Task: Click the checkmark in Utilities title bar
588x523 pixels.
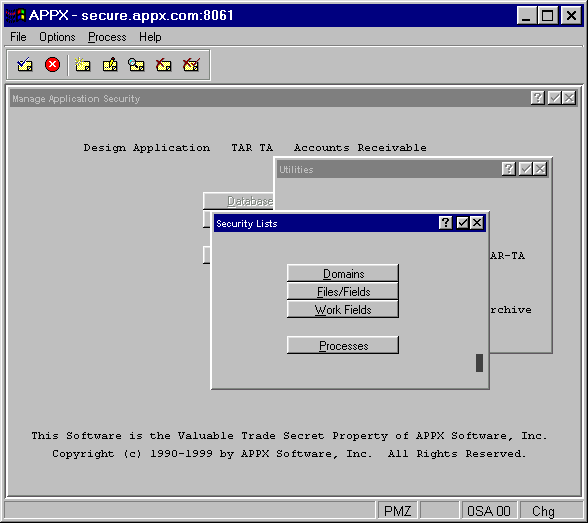Action: pos(525,169)
